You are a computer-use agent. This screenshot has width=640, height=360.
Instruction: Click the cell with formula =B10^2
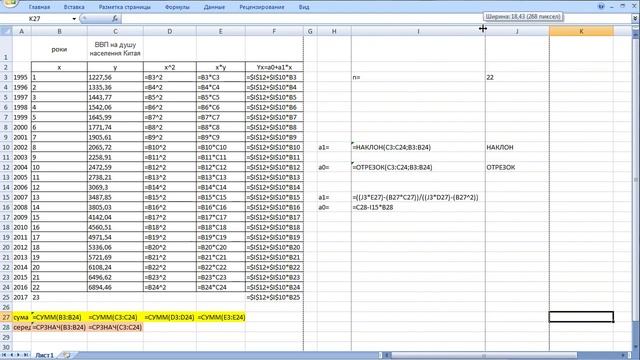(x=170, y=147)
